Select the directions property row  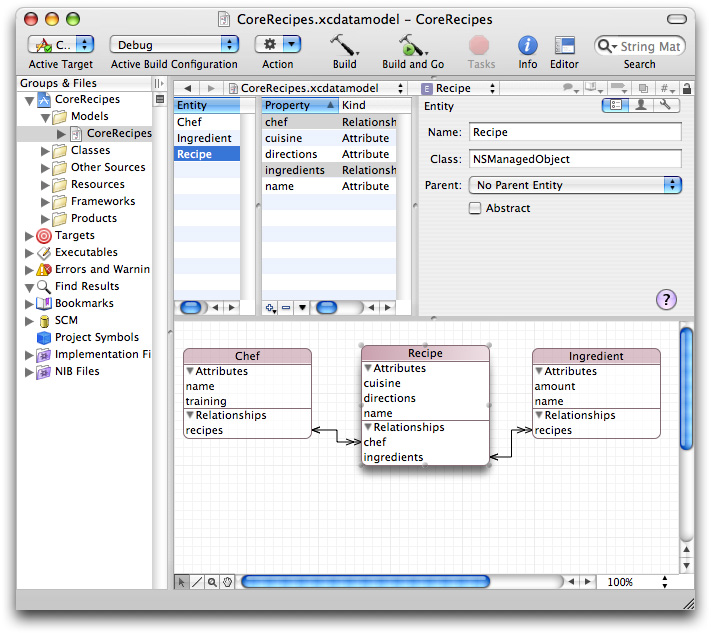click(329, 154)
